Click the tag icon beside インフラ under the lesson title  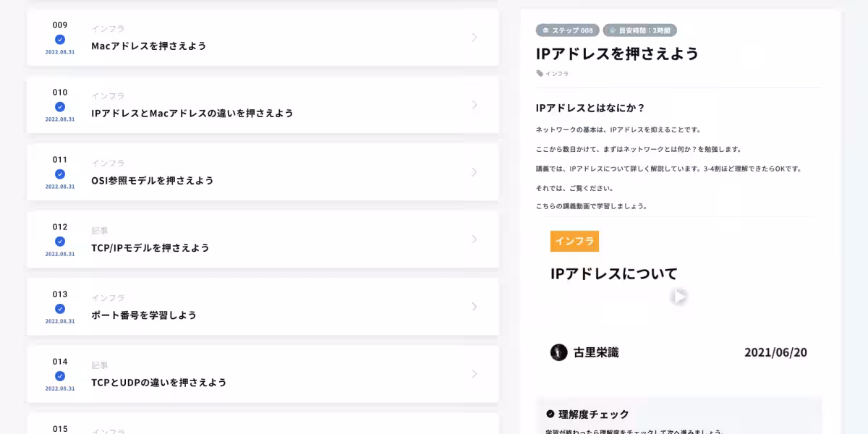pyautogui.click(x=540, y=73)
